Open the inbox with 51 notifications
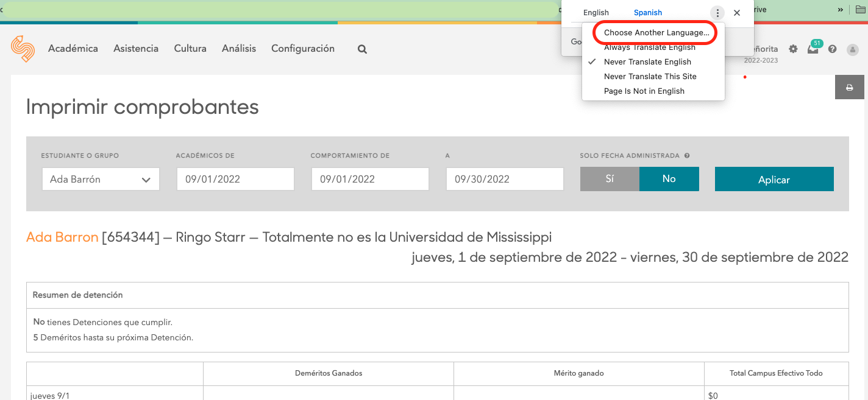The width and height of the screenshot is (868, 400). click(x=813, y=49)
